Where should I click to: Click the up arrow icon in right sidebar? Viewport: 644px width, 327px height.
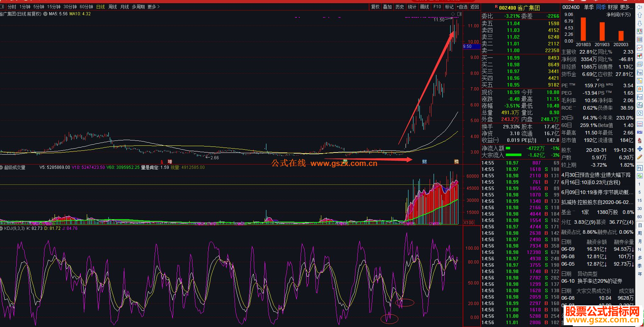coord(640,16)
